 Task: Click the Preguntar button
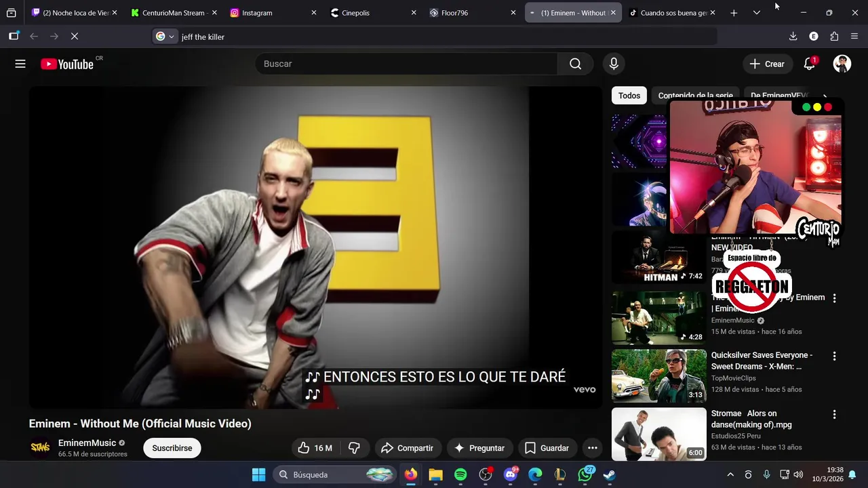pyautogui.click(x=479, y=448)
